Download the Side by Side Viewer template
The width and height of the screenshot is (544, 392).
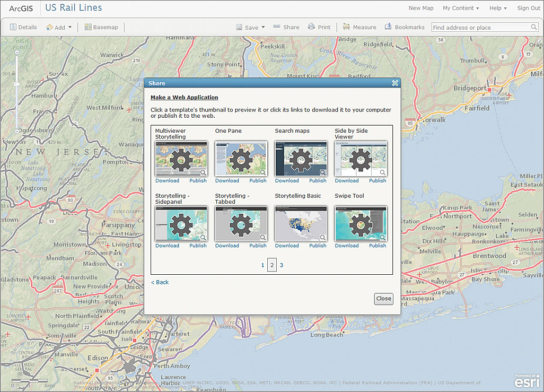(347, 180)
